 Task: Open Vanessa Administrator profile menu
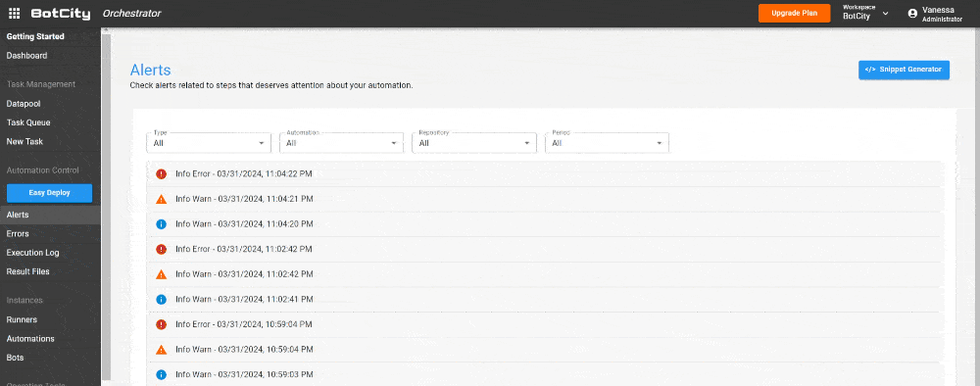coord(935,14)
